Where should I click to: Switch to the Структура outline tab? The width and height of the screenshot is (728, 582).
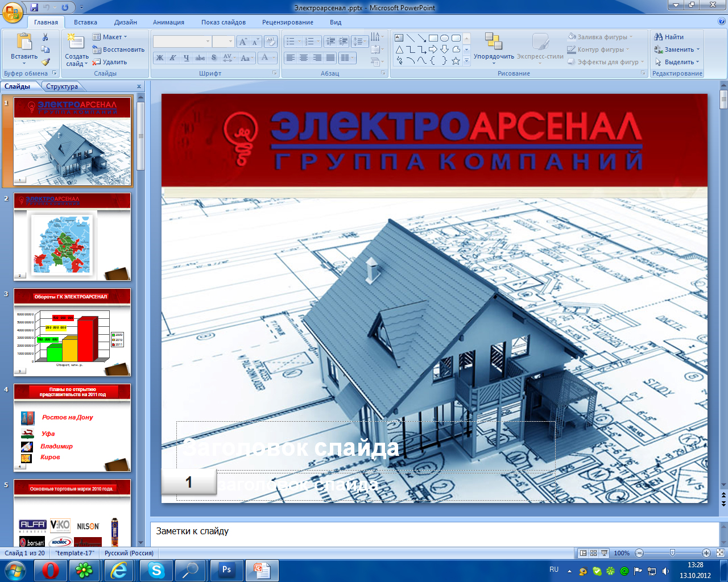coord(62,86)
